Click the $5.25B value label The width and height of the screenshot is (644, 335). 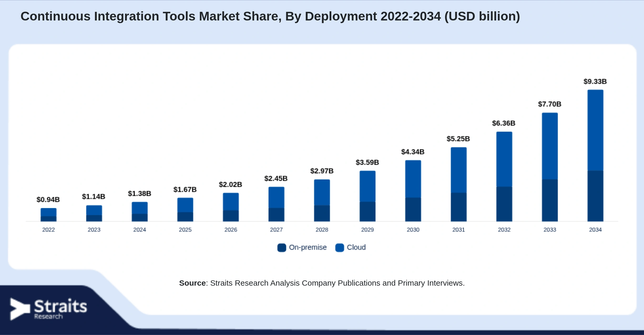click(x=458, y=139)
